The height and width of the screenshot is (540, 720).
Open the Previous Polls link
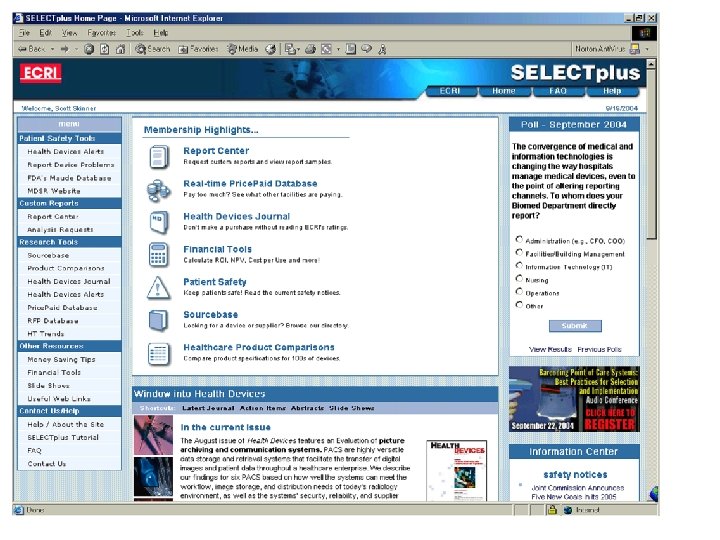click(599, 349)
